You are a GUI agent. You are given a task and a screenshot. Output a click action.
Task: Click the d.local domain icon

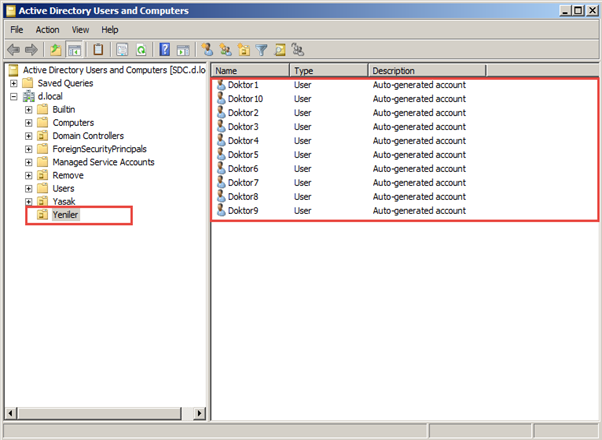point(28,96)
